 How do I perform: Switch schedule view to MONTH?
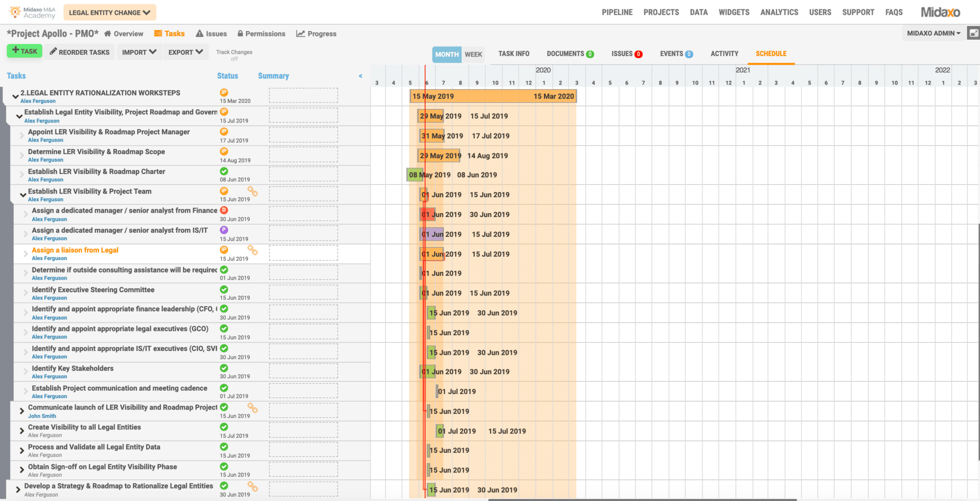pos(447,54)
